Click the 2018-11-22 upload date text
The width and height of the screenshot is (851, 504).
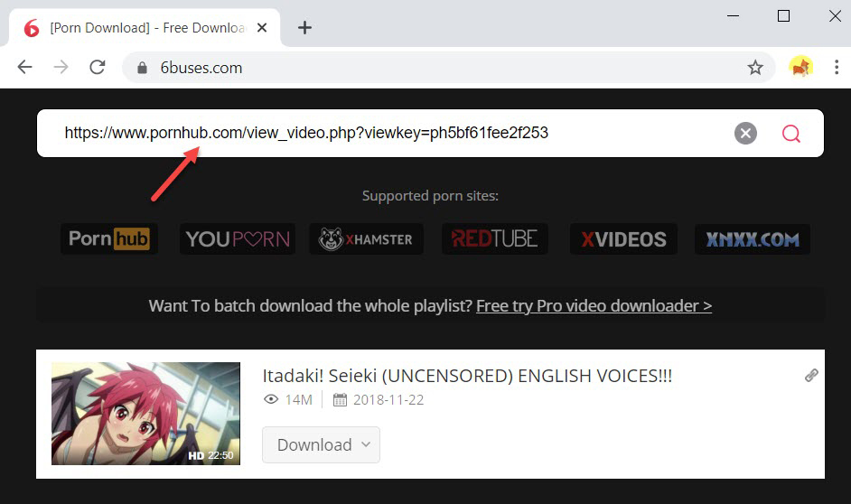click(x=388, y=400)
